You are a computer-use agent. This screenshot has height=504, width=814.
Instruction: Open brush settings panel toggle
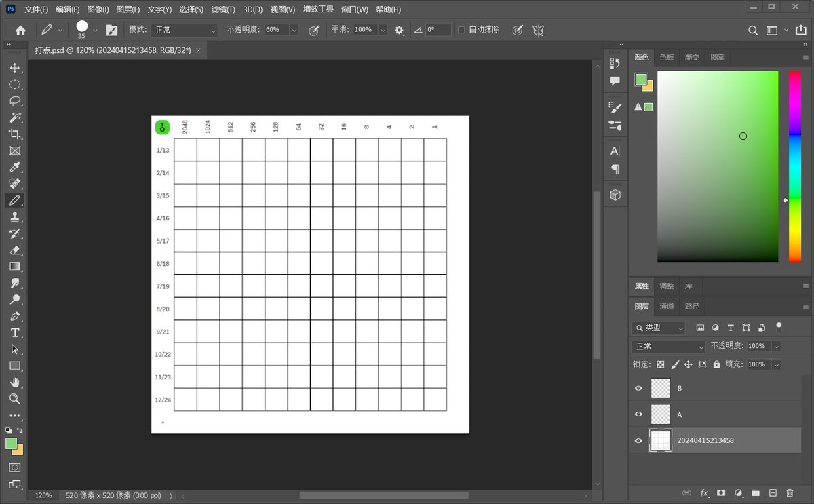coord(112,30)
